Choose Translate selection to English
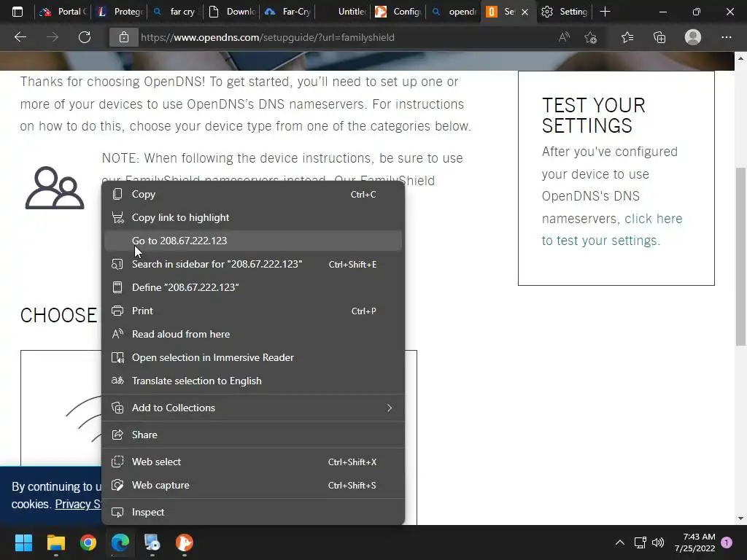The height and width of the screenshot is (560, 747). click(253, 381)
